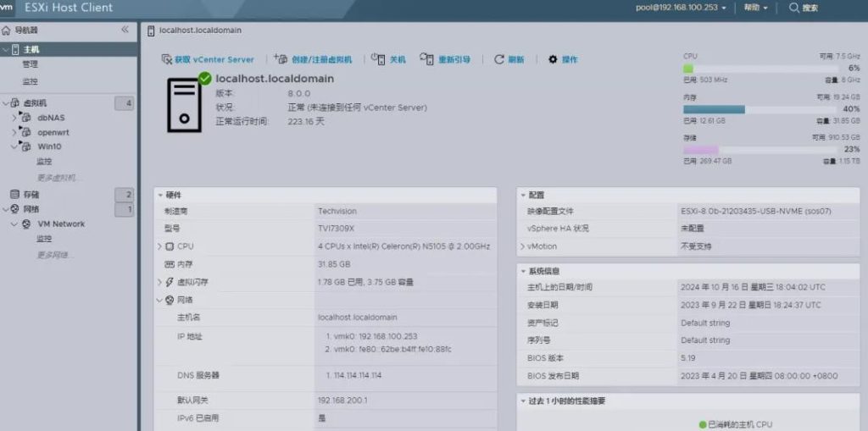
Task: Click the reboot icon in toolbar
Action: [427, 58]
